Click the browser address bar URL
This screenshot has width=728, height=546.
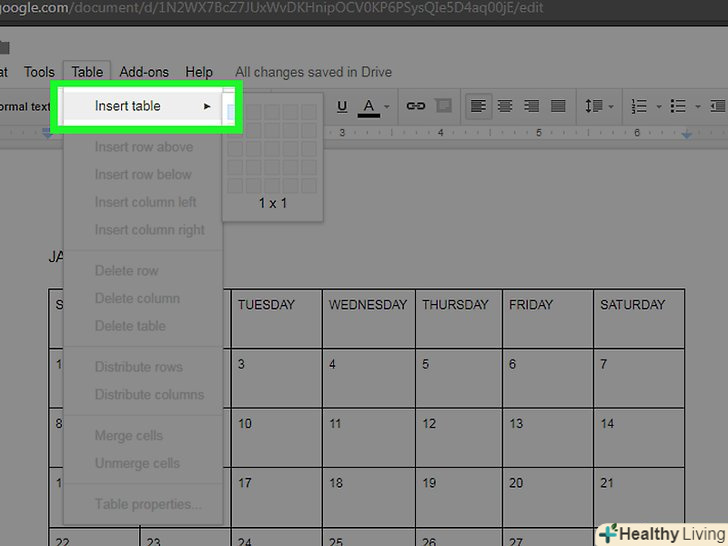[272, 8]
